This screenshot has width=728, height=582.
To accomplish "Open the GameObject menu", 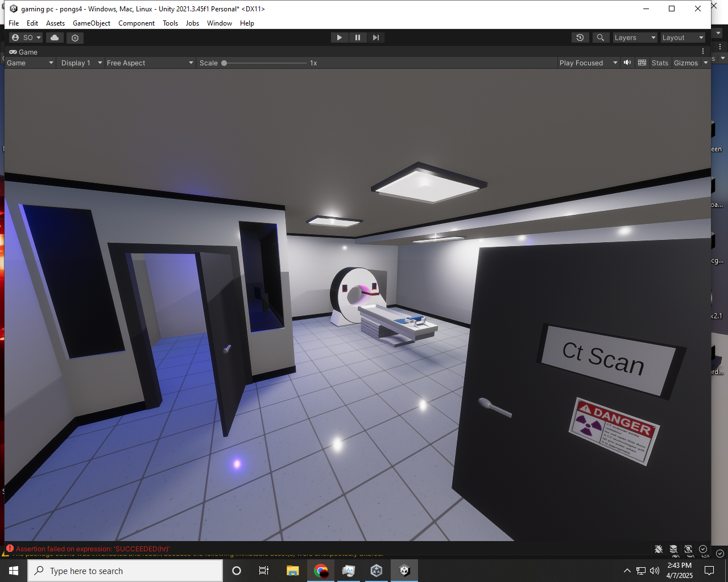I will (91, 23).
